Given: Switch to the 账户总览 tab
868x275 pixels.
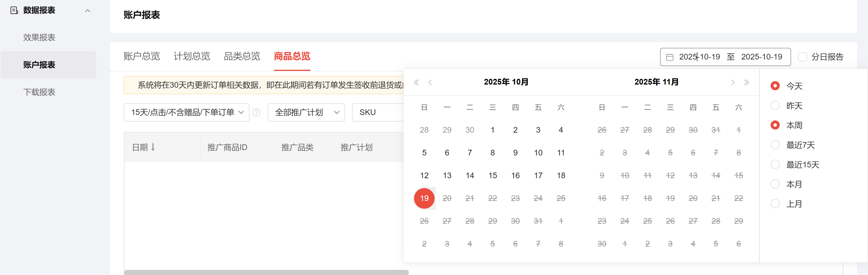Looking at the screenshot, I should point(142,56).
